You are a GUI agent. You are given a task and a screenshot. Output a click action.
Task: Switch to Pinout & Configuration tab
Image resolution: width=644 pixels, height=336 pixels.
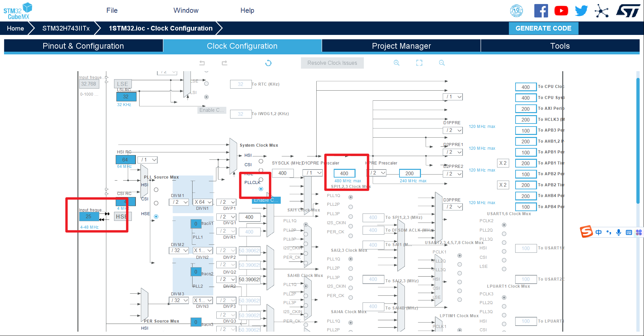coord(83,46)
